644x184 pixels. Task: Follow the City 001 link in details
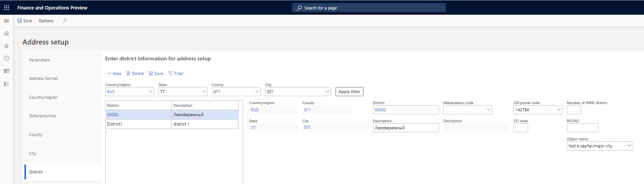coord(307,127)
